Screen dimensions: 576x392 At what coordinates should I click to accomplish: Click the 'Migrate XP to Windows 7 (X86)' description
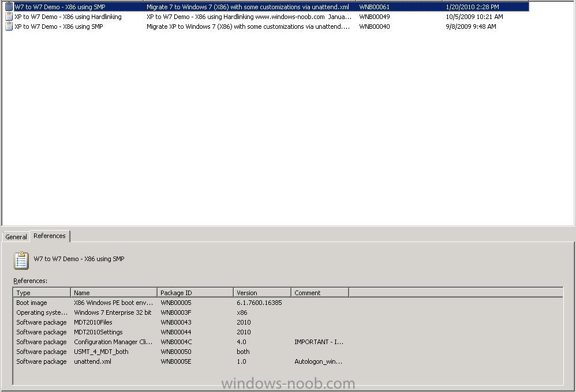pyautogui.click(x=248, y=27)
